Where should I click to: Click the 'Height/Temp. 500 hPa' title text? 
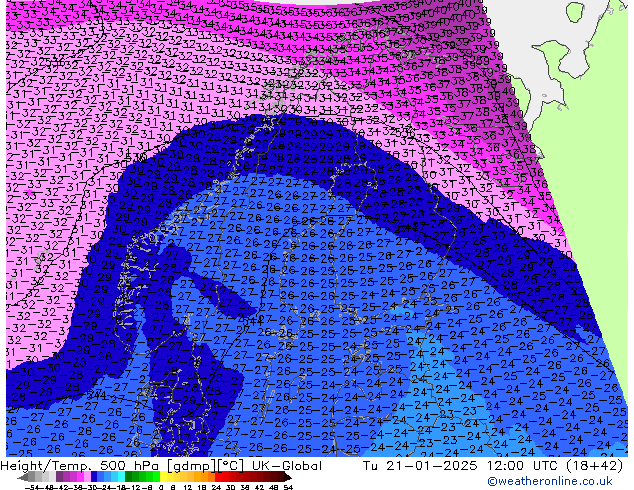tap(80, 466)
